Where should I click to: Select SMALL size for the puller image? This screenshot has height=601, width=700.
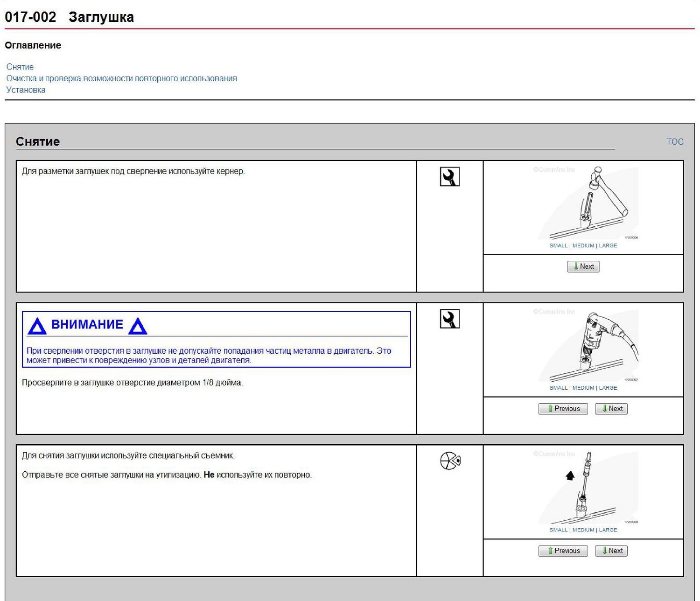(x=558, y=530)
